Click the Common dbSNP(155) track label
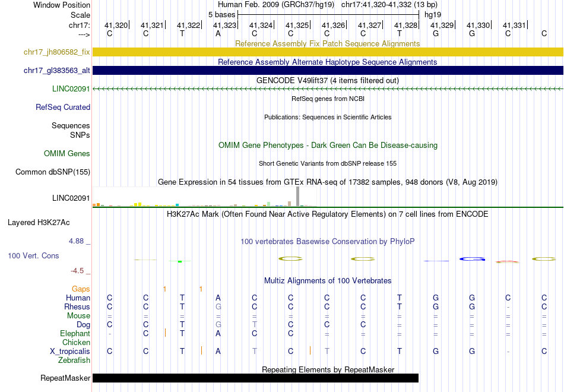This screenshot has width=564, height=392. click(x=53, y=172)
